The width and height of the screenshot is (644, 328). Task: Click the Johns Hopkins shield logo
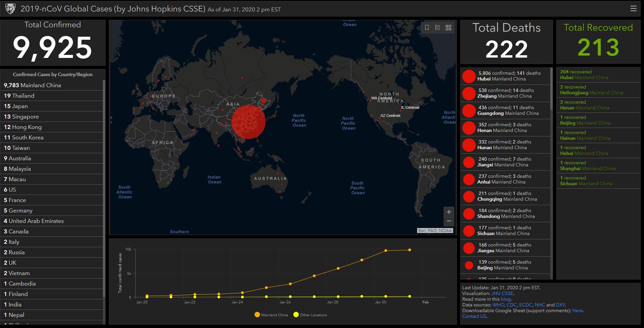click(10, 9)
